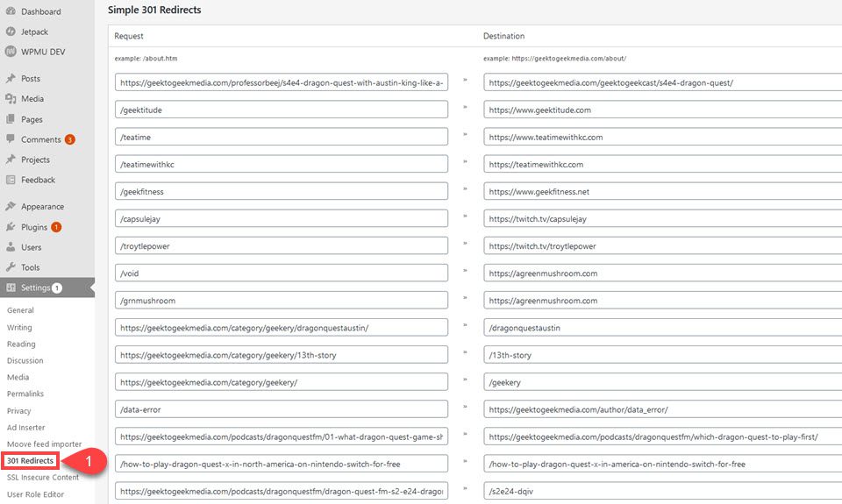Screen dimensions: 842x504
Task: Open the Tools menu
Action: click(x=31, y=267)
